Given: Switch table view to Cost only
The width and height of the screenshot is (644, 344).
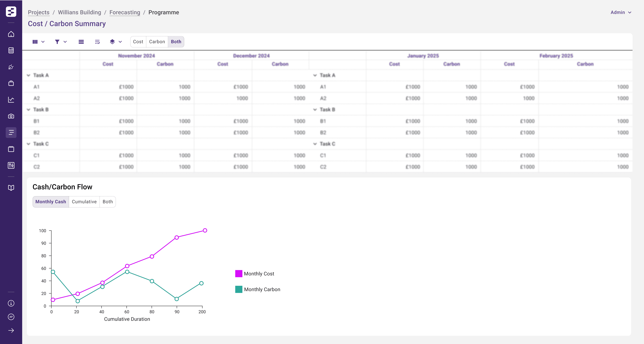Looking at the screenshot, I should (138, 42).
